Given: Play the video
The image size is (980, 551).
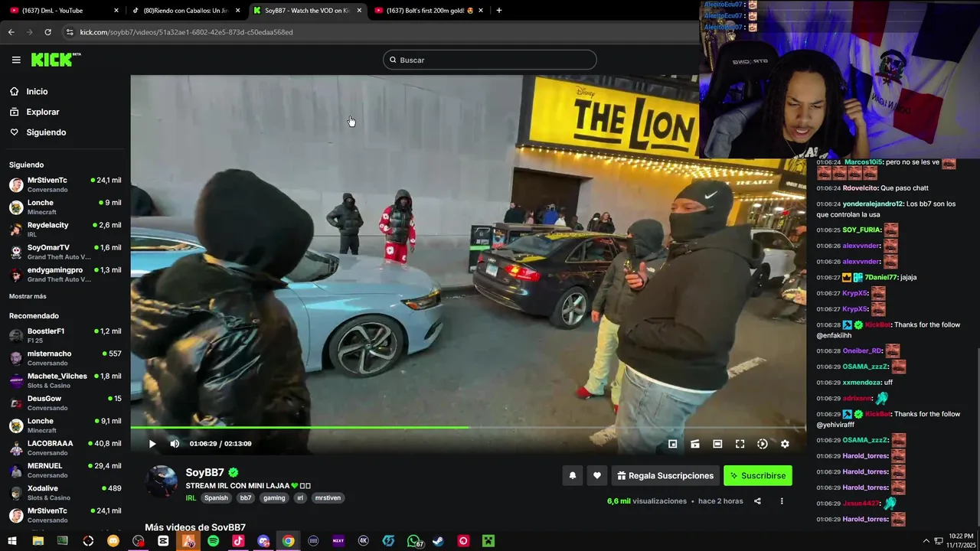Looking at the screenshot, I should [x=152, y=444].
